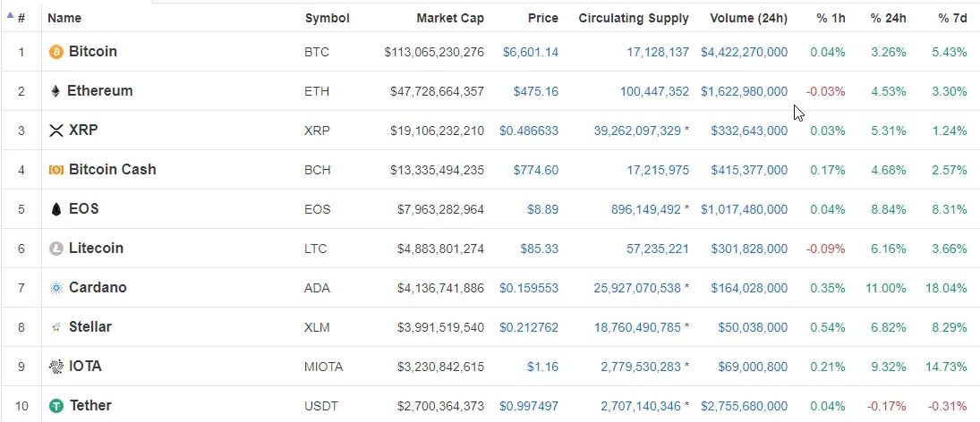Click the orange Bitcoin coin icon
Viewport: 980px width, 422px height.
tap(56, 52)
